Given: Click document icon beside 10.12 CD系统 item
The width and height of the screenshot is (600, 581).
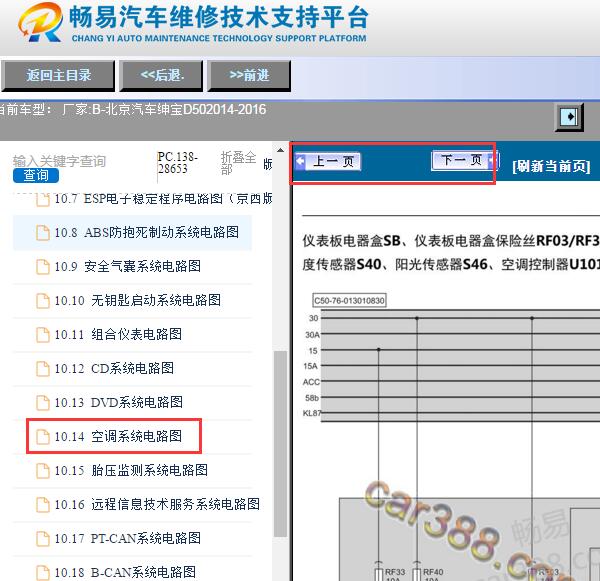Looking at the screenshot, I should tap(42, 369).
